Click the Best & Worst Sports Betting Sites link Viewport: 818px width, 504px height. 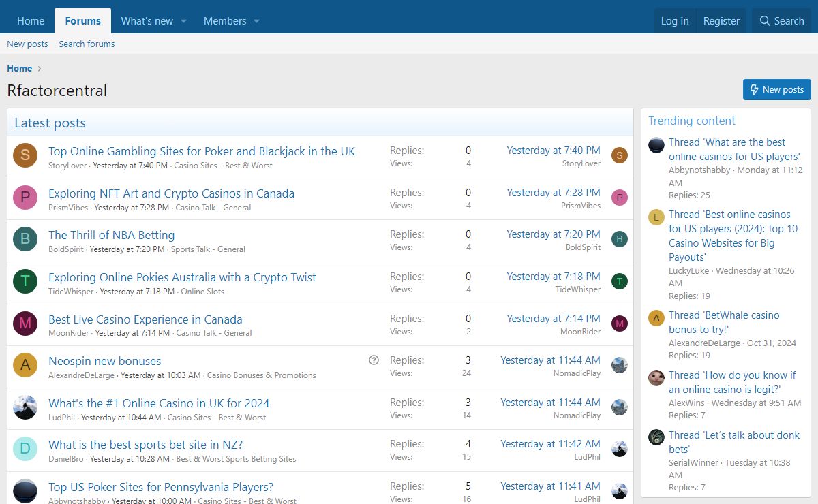[x=236, y=459]
